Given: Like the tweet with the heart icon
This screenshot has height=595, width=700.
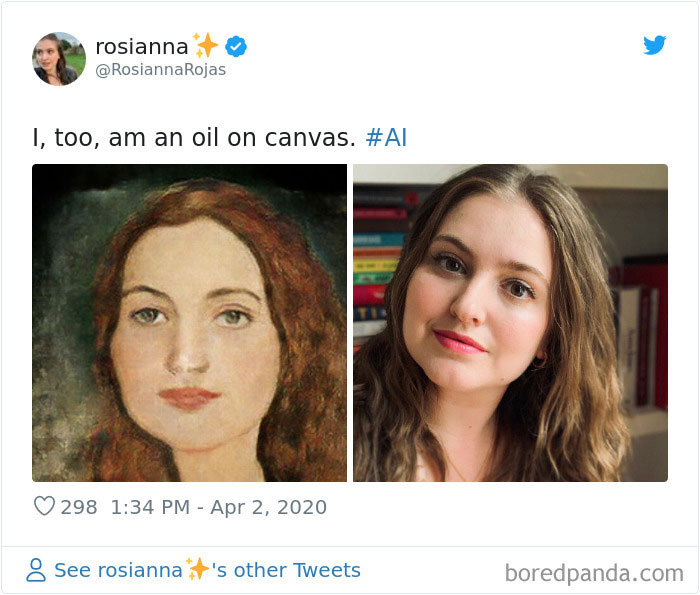Looking at the screenshot, I should (44, 507).
